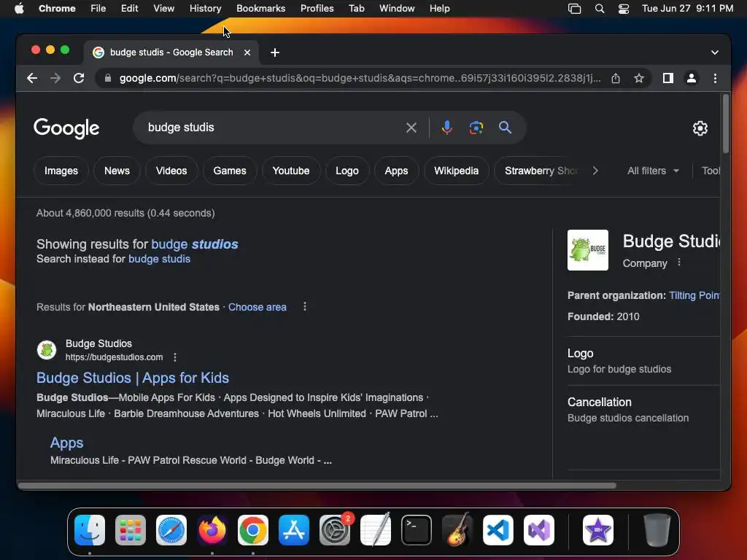Launch Safari from the dock
Screen dimensions: 747x560
[171, 530]
